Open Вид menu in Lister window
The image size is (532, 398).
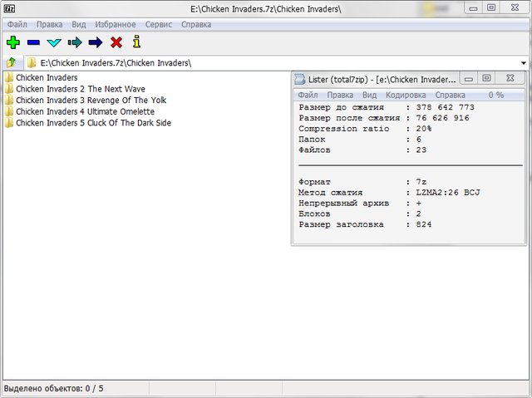point(369,95)
